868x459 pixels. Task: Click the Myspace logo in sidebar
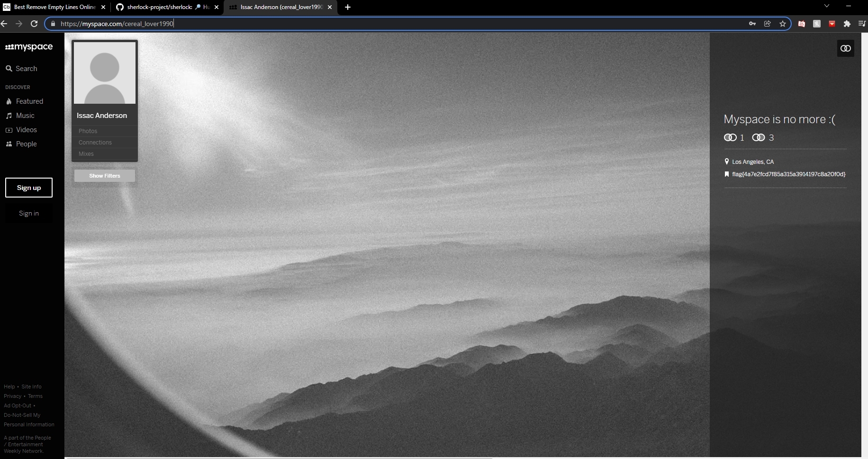(x=29, y=47)
